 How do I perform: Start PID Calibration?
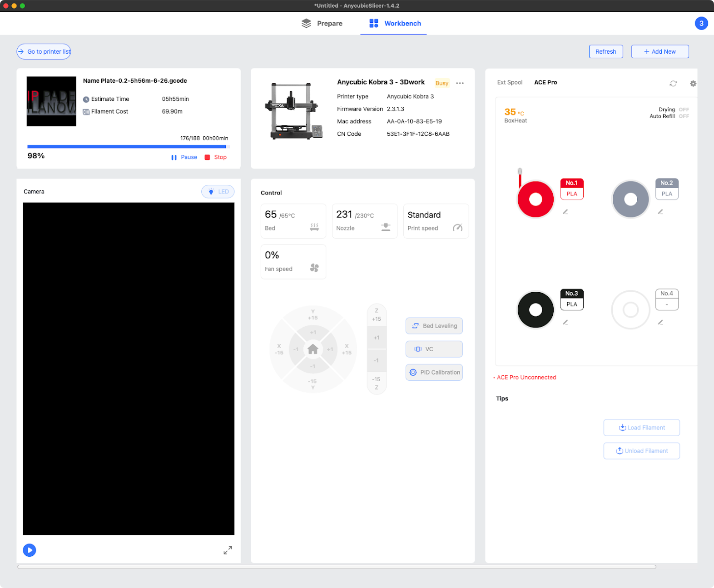click(x=434, y=372)
